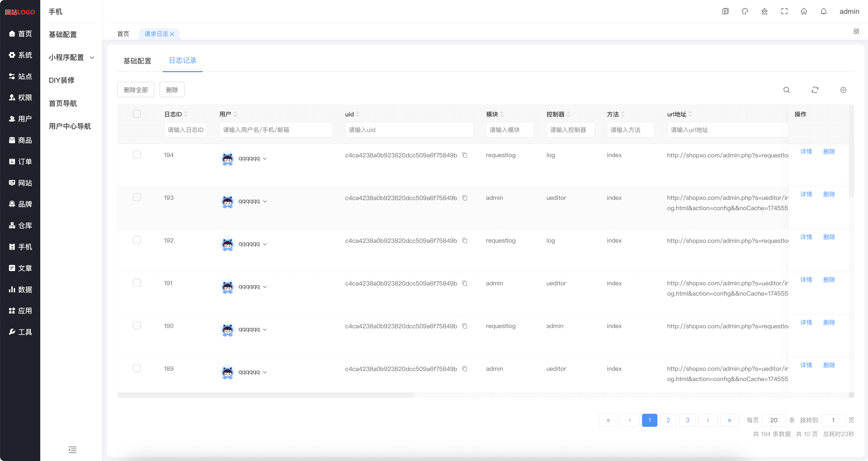Refresh the log table with the refresh icon

click(815, 90)
